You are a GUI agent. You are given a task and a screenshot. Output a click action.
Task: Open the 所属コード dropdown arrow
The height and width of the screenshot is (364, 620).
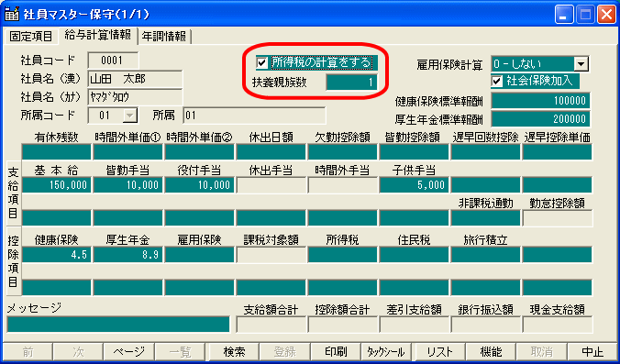[x=129, y=116]
